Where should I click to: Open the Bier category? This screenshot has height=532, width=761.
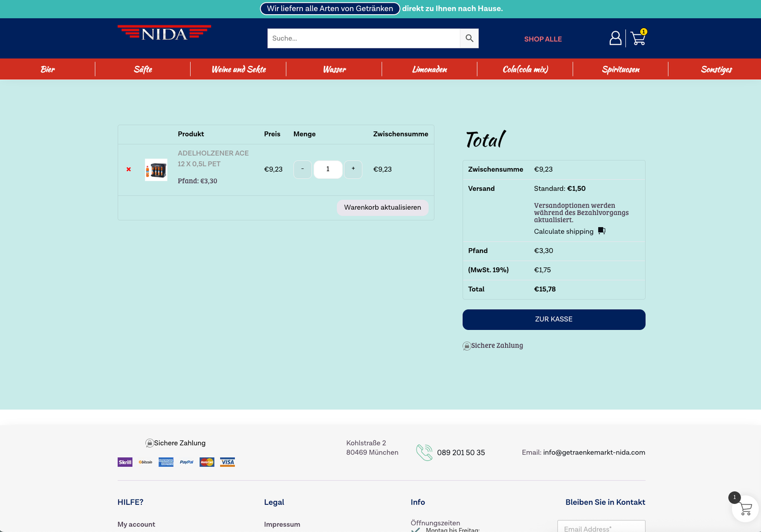click(48, 69)
